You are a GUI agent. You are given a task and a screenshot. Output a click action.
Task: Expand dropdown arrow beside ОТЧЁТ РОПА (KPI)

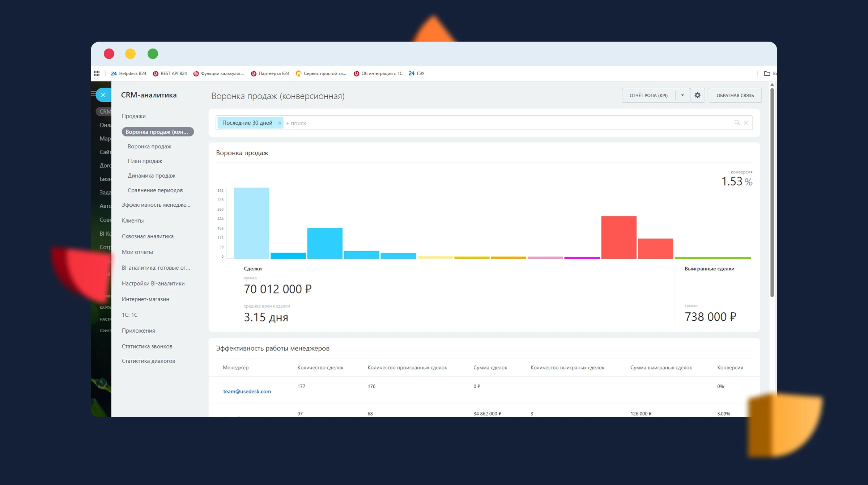tap(682, 95)
